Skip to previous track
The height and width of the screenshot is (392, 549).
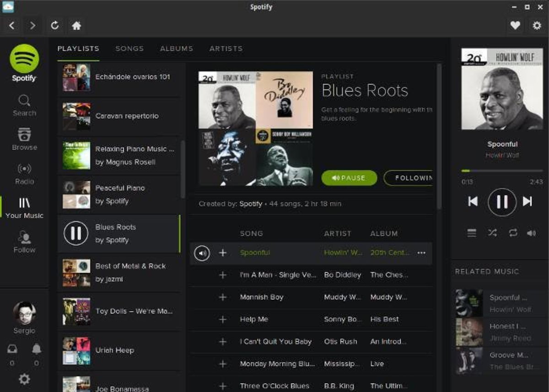coord(473,201)
